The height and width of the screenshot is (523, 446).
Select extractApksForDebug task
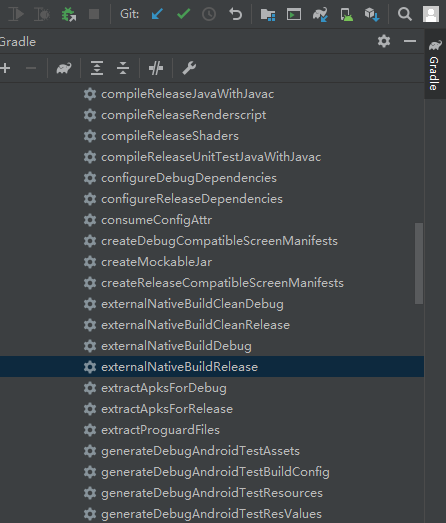point(164,388)
